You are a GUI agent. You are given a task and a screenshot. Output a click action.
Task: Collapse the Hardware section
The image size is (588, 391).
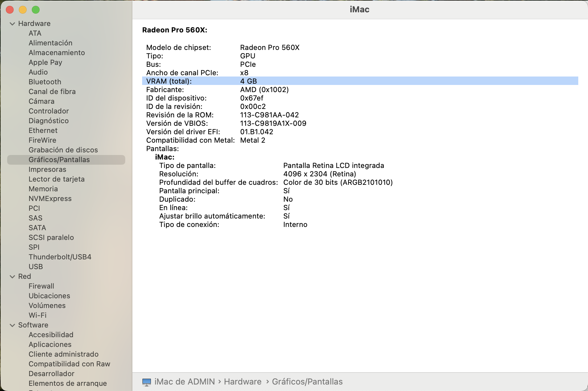[12, 24]
